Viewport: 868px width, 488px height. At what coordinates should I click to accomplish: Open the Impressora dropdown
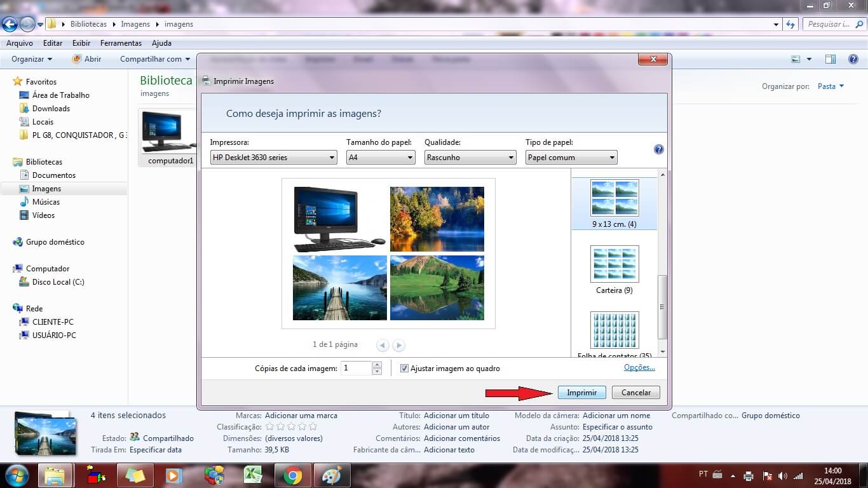[x=273, y=158]
